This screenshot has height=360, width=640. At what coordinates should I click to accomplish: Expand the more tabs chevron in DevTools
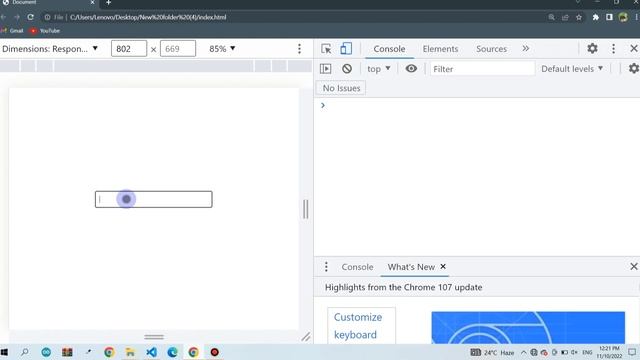(x=526, y=49)
